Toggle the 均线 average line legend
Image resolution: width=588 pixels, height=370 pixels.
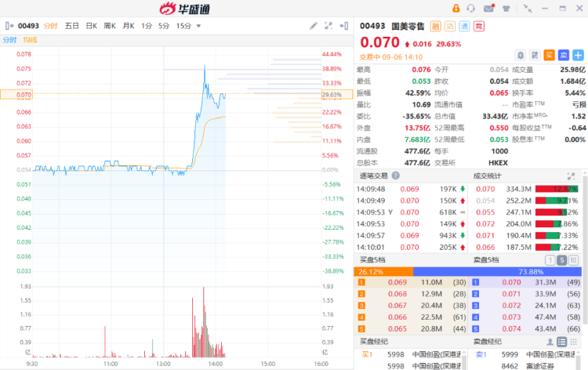[x=30, y=40]
